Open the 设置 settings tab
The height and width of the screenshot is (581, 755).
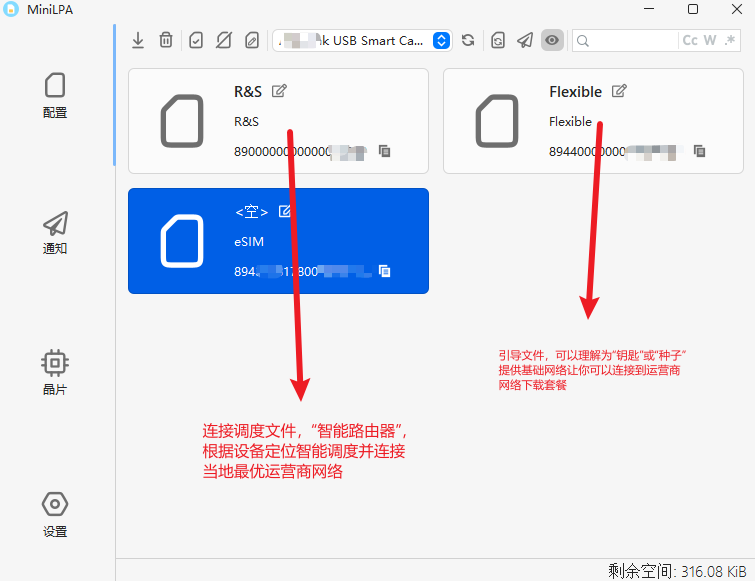tap(55, 515)
